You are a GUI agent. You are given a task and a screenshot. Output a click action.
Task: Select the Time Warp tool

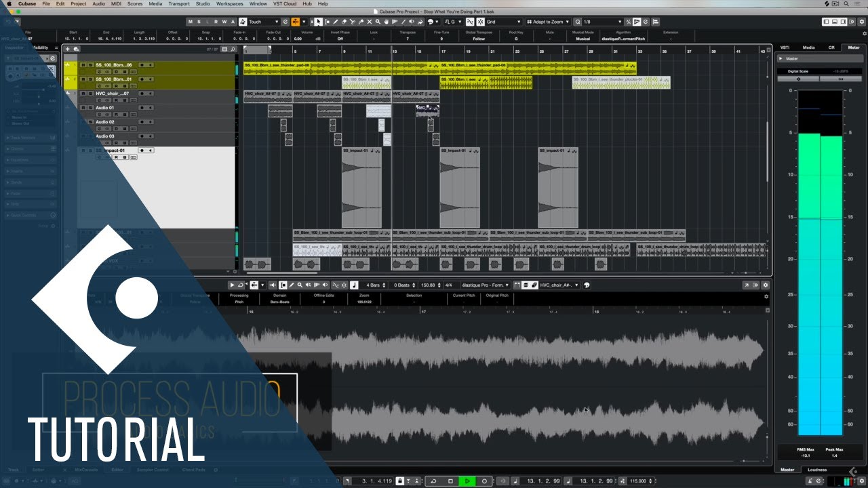click(x=395, y=22)
